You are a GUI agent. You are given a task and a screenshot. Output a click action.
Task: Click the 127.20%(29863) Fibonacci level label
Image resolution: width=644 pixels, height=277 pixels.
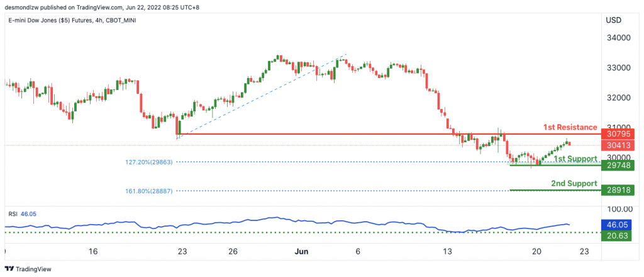pyautogui.click(x=149, y=162)
